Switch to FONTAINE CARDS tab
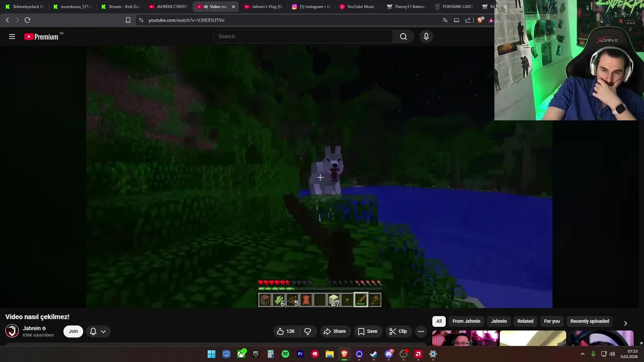This screenshot has height=362, width=644. (454, 7)
